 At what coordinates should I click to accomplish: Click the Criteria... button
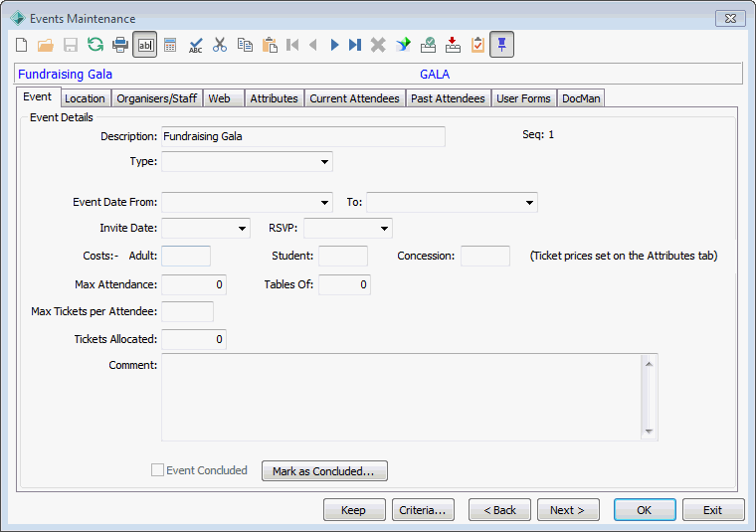tap(423, 510)
